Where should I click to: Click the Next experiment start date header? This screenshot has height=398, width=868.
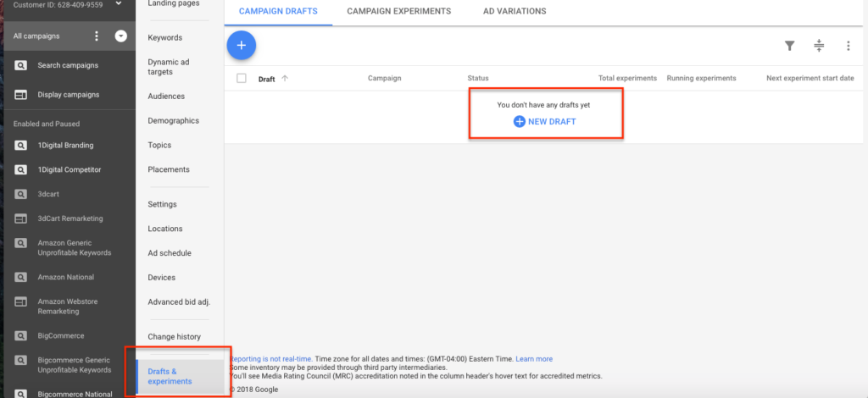point(810,79)
